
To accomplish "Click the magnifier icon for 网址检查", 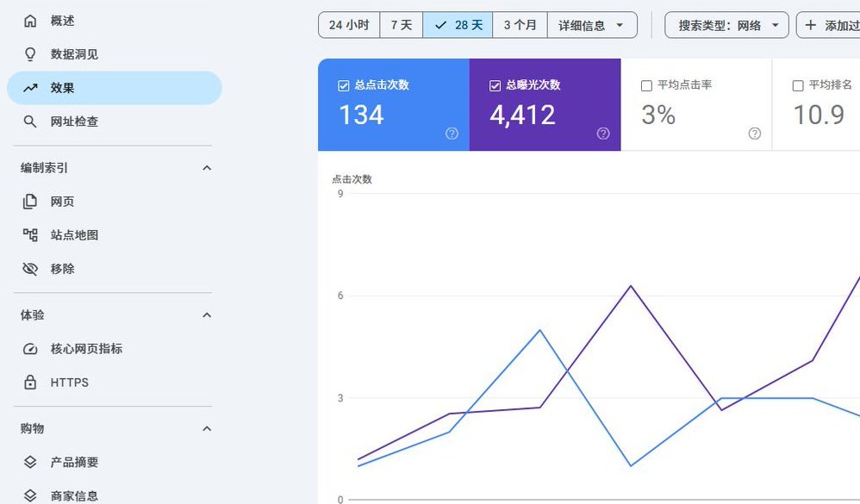I will coord(30,121).
